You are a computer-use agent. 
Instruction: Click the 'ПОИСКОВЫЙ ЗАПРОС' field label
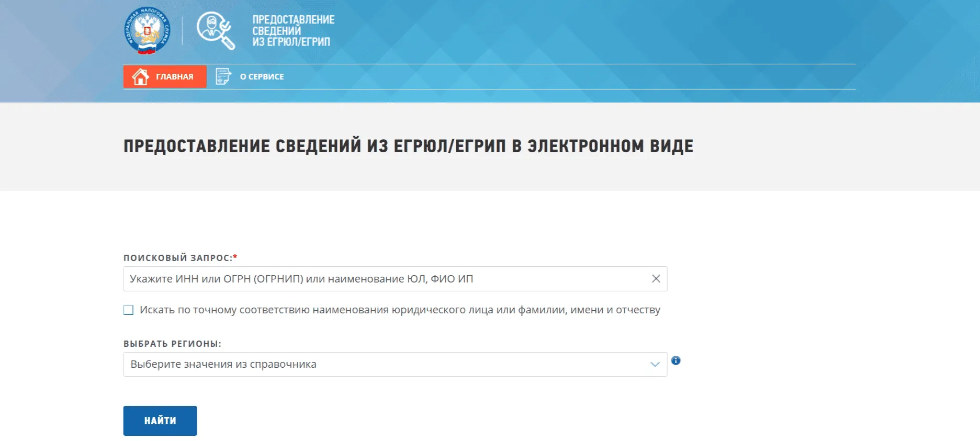[x=177, y=258]
